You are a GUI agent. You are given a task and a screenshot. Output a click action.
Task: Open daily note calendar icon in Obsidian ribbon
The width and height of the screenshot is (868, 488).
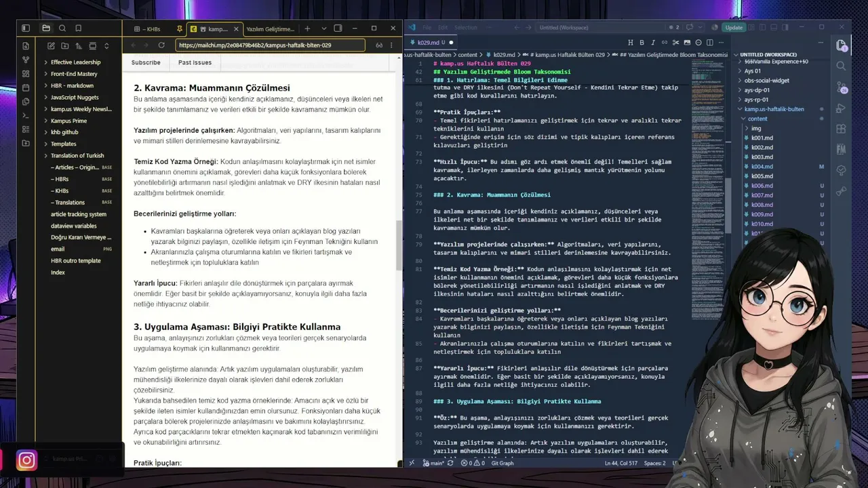click(26, 87)
